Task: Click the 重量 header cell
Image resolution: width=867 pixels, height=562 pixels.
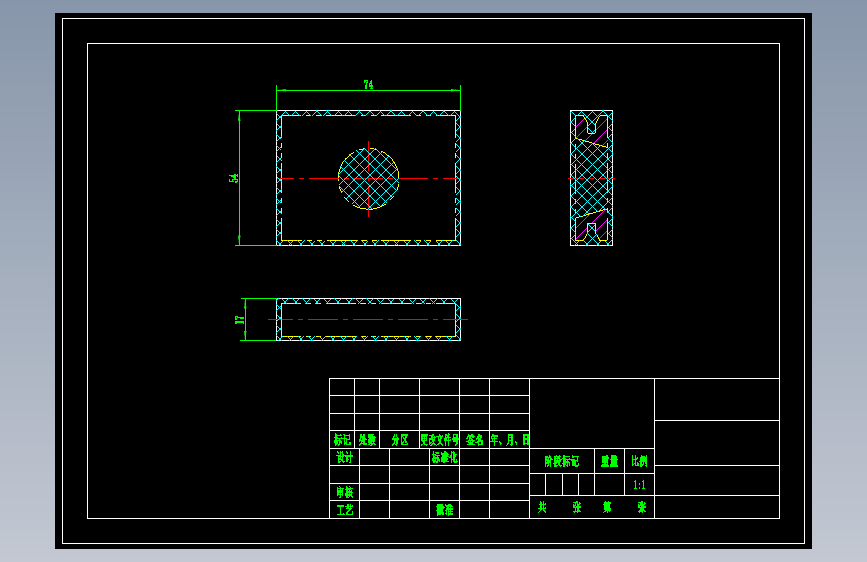Action: (609, 461)
